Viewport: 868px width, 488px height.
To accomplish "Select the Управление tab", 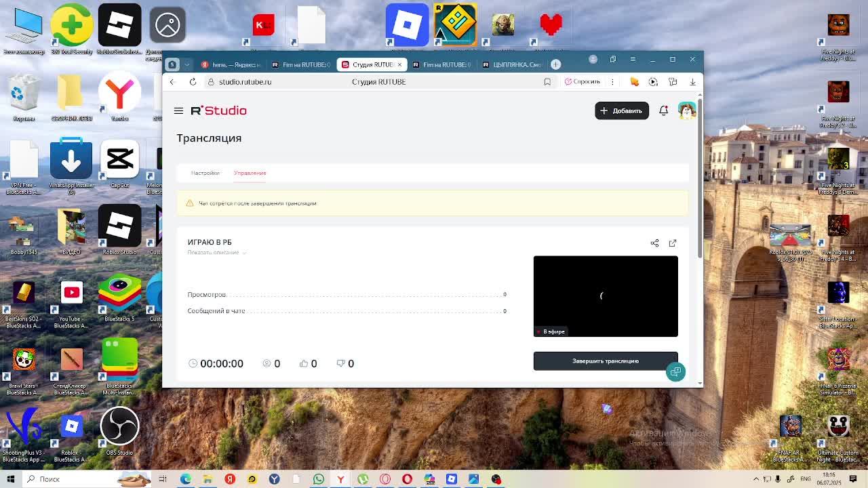I will pyautogui.click(x=250, y=173).
